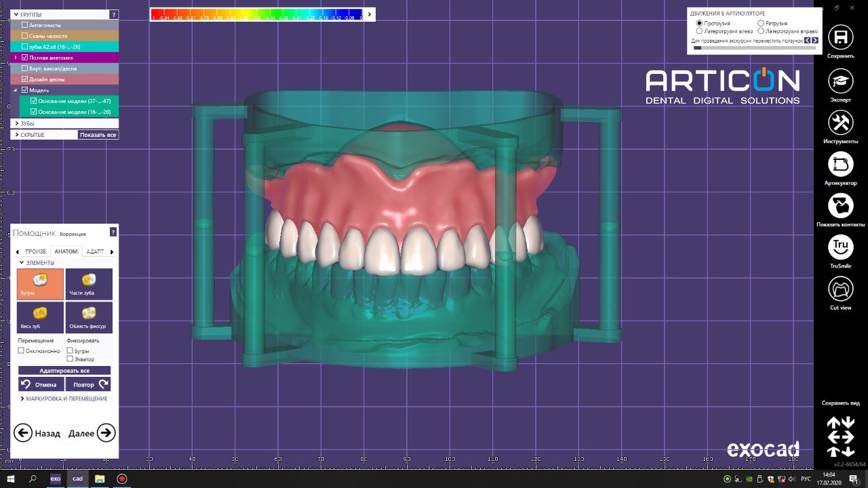
Task: Select the Весь зуб element tile
Action: pos(41,317)
